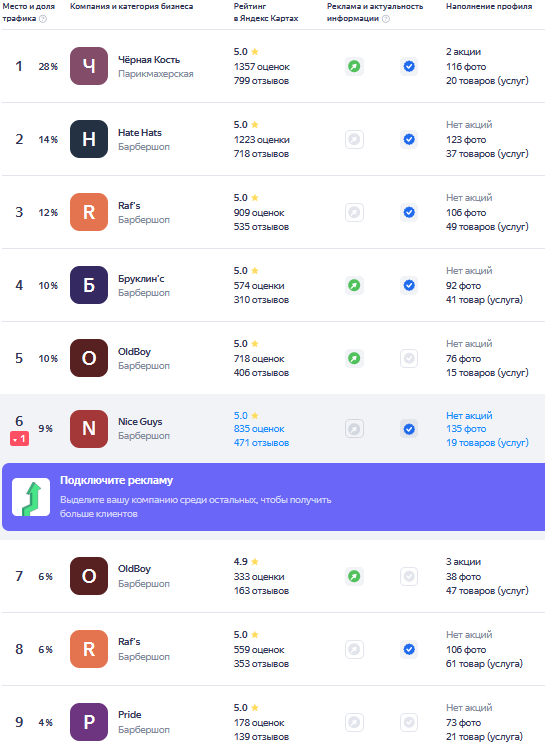Click the Чёрная Кость purple avatar icon
Image resolution: width=545 pixels, height=755 pixels.
(x=89, y=66)
